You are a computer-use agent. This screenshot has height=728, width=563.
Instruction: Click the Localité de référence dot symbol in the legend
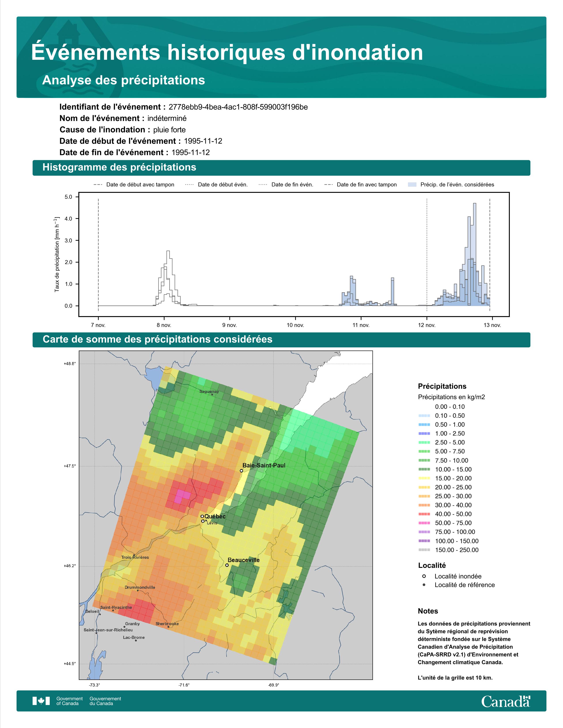click(x=424, y=585)
